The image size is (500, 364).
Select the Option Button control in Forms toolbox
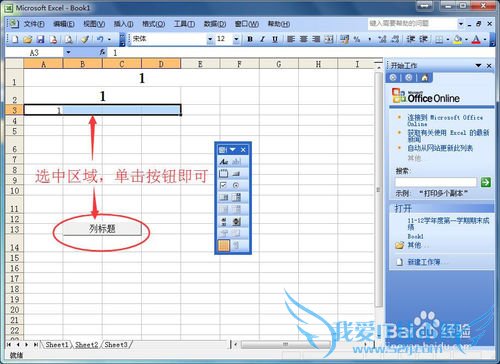point(236,186)
